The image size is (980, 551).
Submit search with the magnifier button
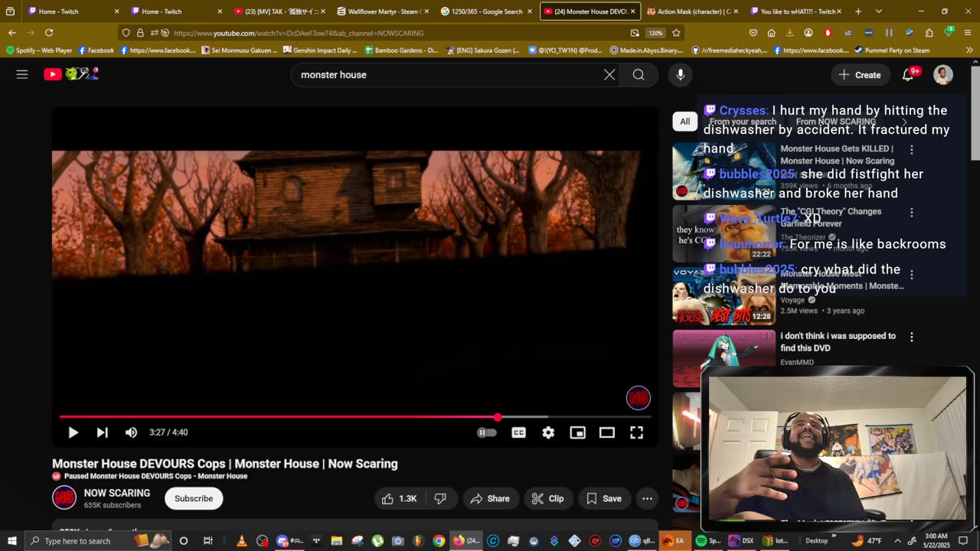point(639,74)
